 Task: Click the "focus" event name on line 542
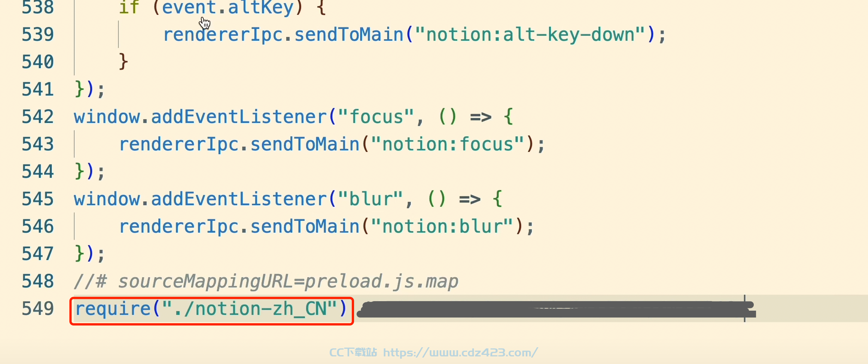[x=376, y=117]
